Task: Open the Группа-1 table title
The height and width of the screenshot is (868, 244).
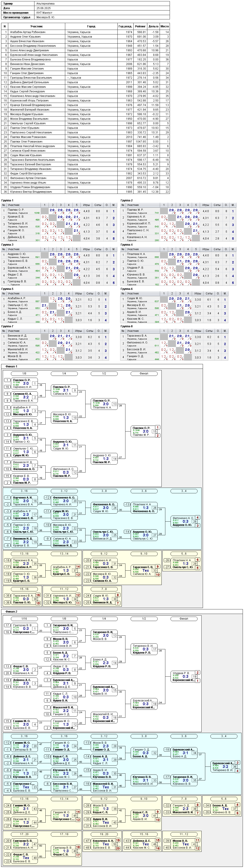Action: point(8,200)
